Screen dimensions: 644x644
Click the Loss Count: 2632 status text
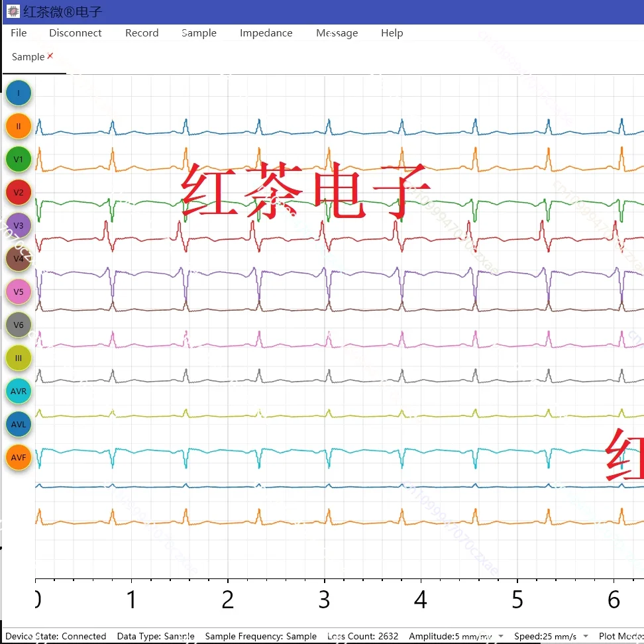click(362, 636)
